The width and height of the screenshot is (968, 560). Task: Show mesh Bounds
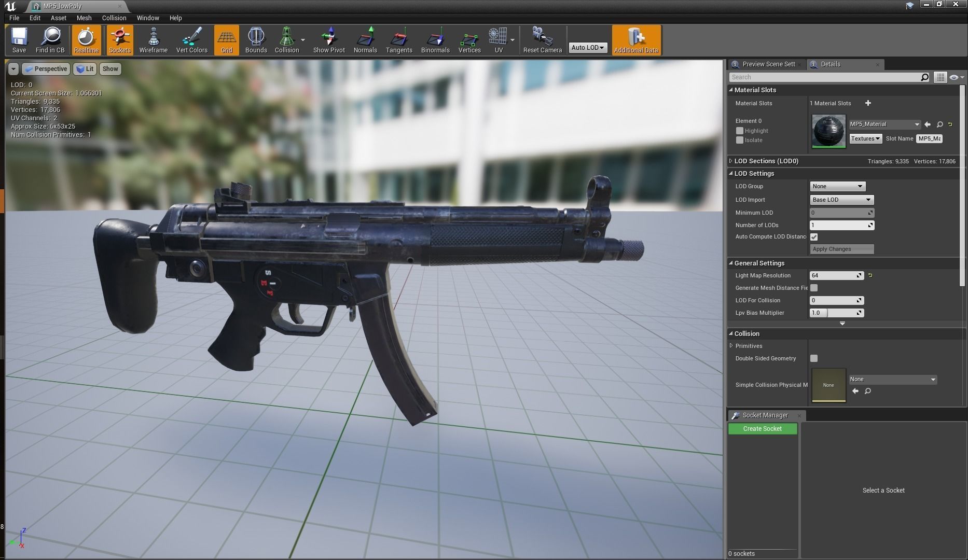(256, 40)
